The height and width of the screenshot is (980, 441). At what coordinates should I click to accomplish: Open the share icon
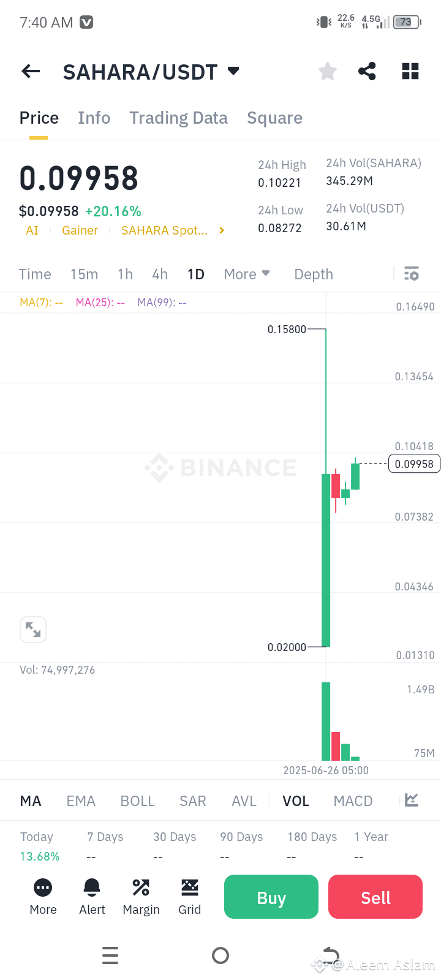(x=367, y=72)
